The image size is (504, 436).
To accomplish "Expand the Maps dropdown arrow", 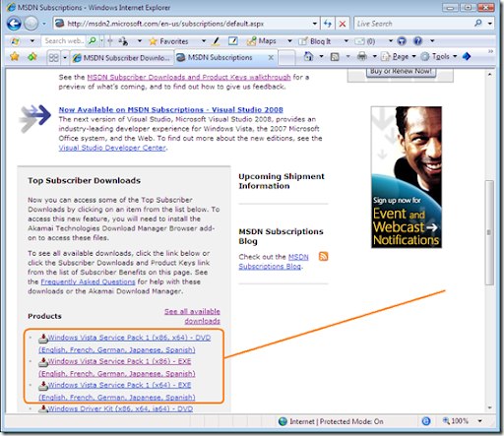I will tap(289, 41).
